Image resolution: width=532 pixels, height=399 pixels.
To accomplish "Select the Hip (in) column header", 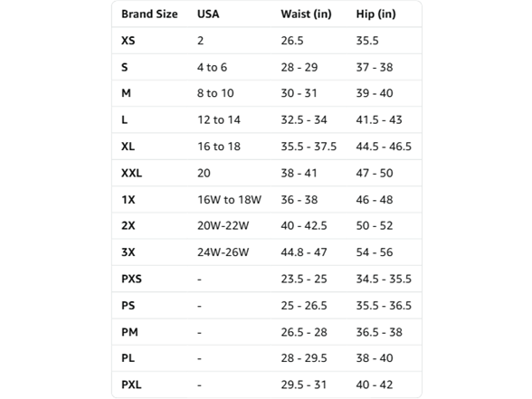I will point(375,14).
